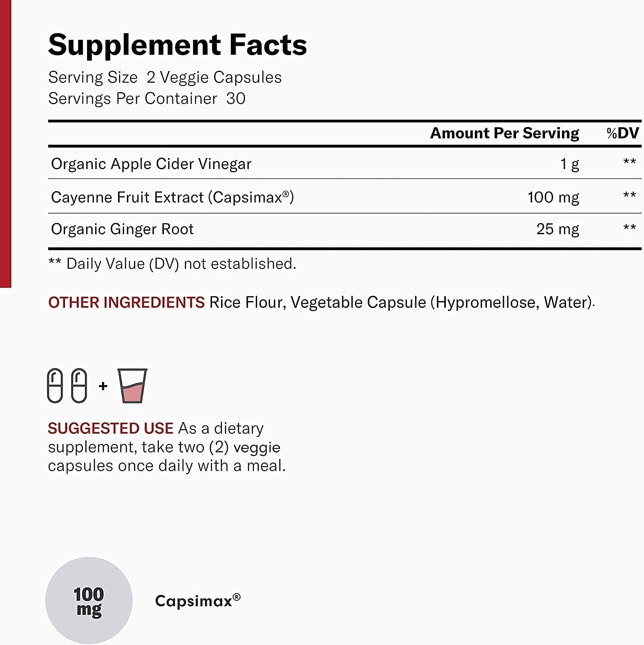Image resolution: width=644 pixels, height=645 pixels.
Task: Click the 1 g amount value
Action: pyautogui.click(x=569, y=164)
